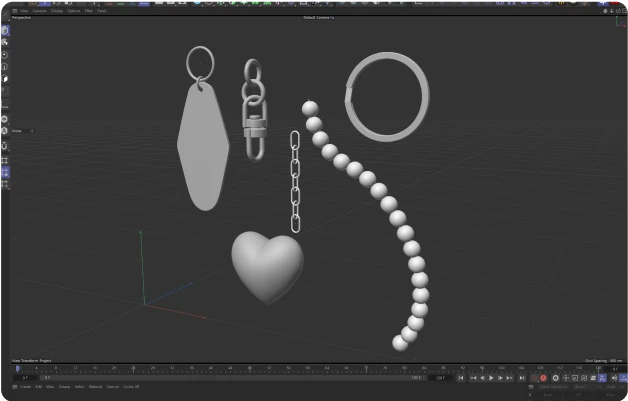The width and height of the screenshot is (628, 401).
Task: Toggle Parameter key recording icon
Action: point(593,378)
